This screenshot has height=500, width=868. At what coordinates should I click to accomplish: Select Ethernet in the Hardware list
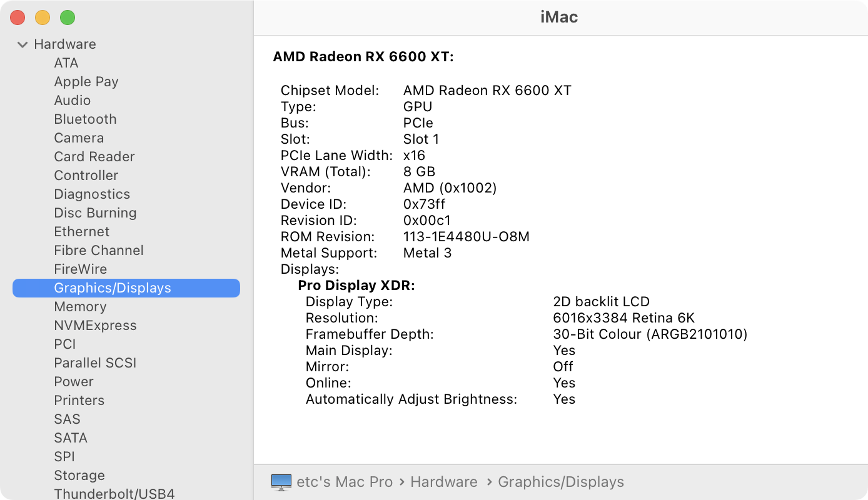click(81, 232)
